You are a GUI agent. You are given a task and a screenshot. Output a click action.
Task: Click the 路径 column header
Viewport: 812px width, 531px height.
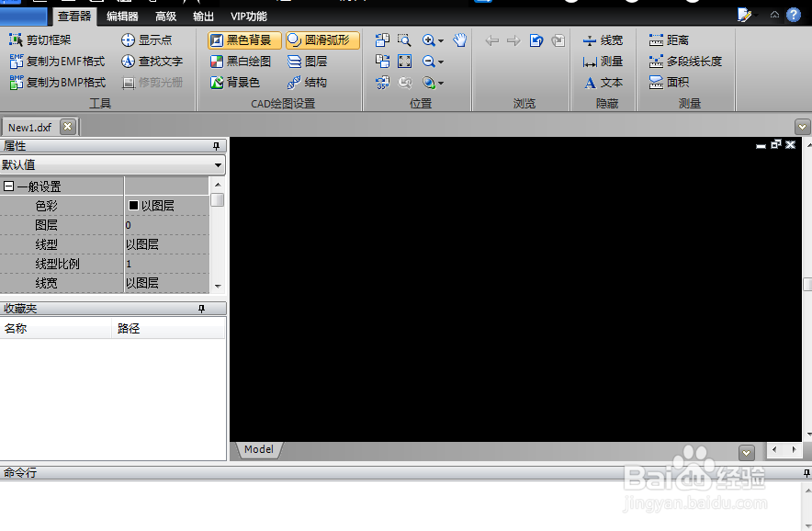[x=169, y=329]
